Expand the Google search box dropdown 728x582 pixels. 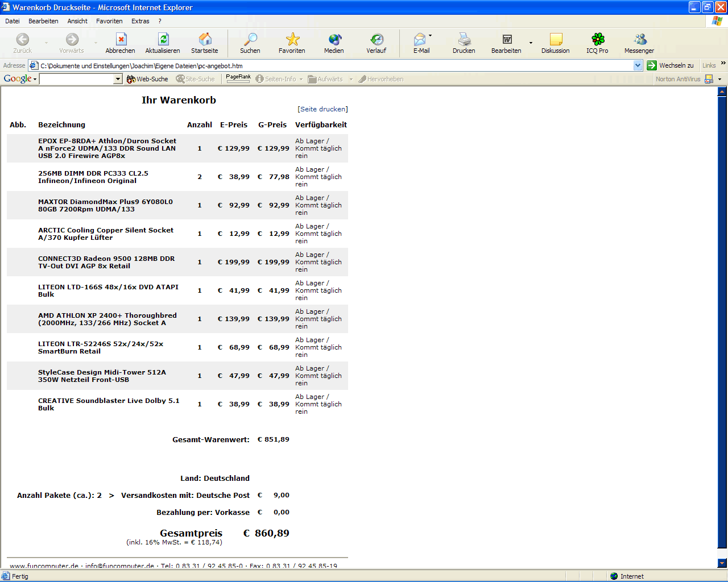pos(118,79)
